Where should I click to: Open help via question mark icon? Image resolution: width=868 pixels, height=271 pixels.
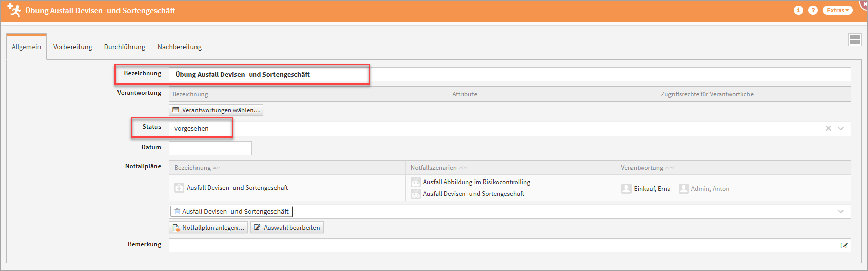(x=813, y=10)
